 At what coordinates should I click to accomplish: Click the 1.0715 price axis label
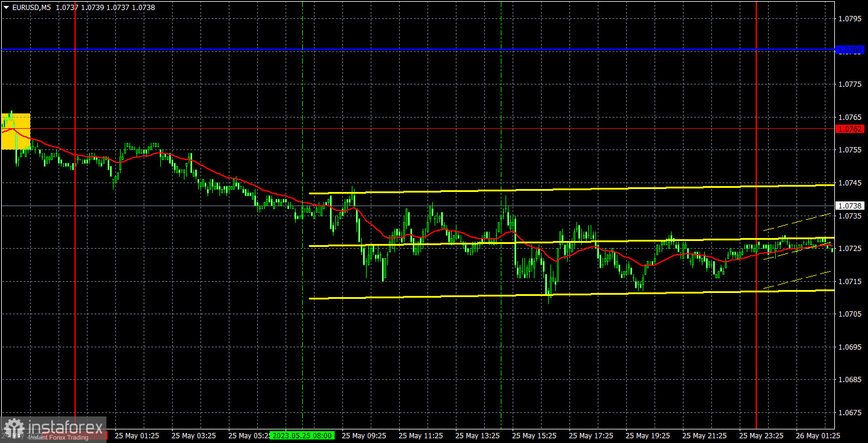point(850,282)
